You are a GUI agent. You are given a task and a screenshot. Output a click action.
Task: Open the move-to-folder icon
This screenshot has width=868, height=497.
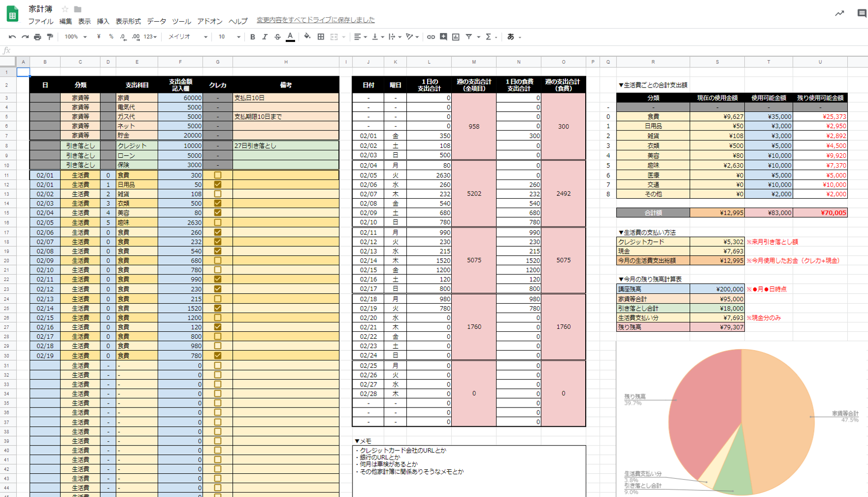pos(78,9)
